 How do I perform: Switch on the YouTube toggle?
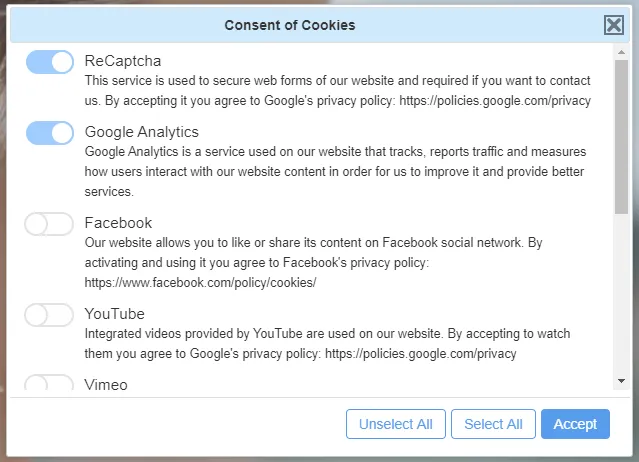pos(49,315)
